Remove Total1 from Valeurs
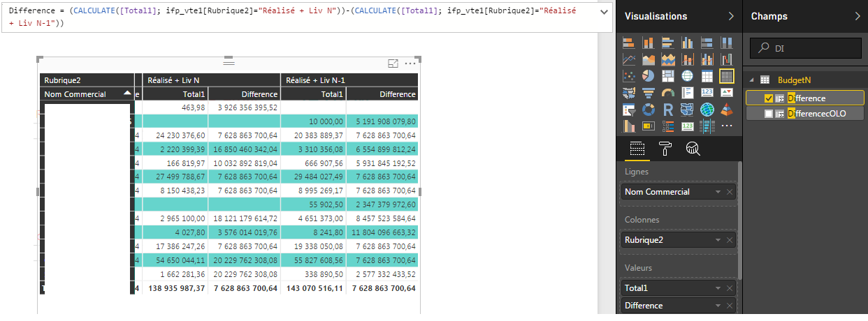Viewport: 868px width, 321px height. click(730, 288)
